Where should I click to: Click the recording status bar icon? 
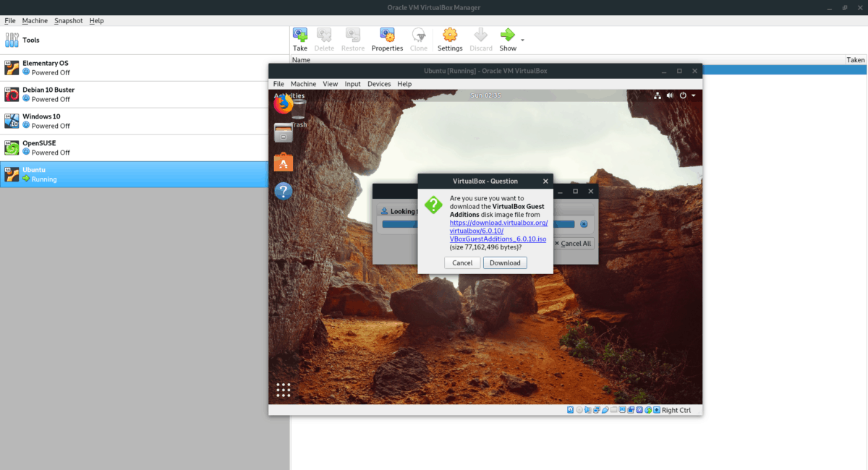click(631, 410)
